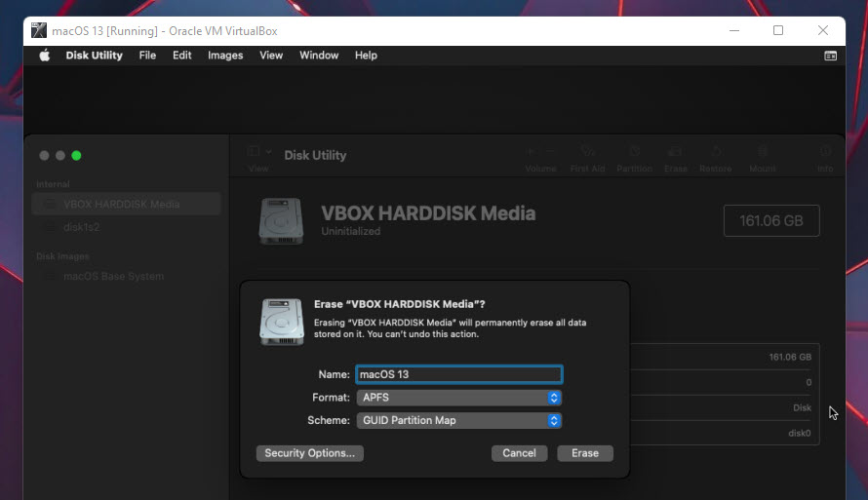This screenshot has width=868, height=500.
Task: Click Cancel in the Erase dialog
Action: [x=519, y=453]
